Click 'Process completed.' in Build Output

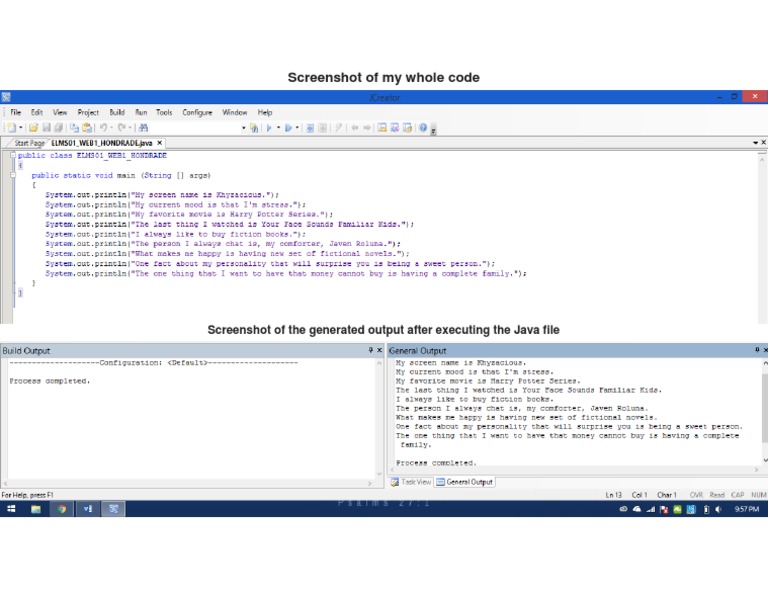(50, 381)
